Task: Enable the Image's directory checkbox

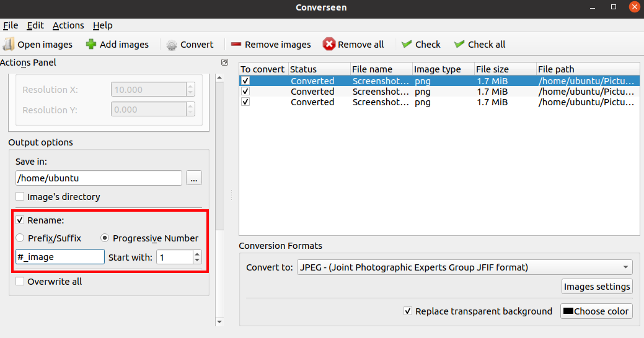Action: [20, 196]
